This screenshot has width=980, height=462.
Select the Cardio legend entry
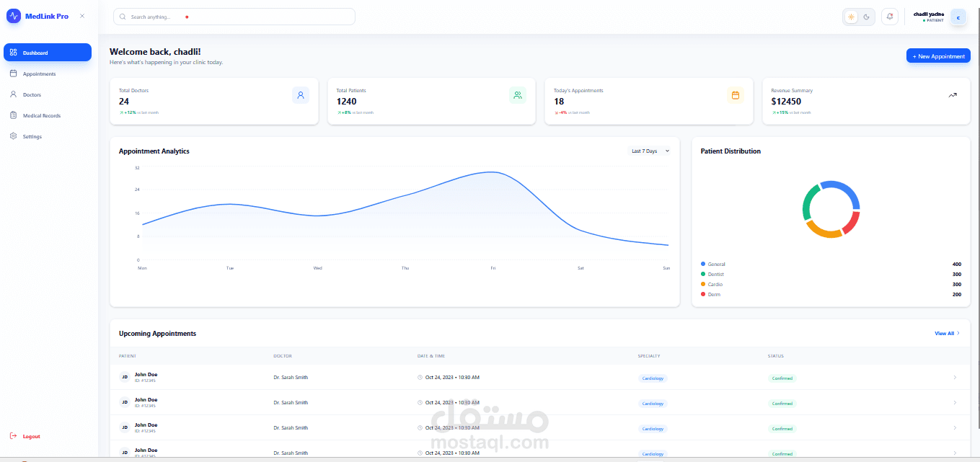pyautogui.click(x=712, y=285)
